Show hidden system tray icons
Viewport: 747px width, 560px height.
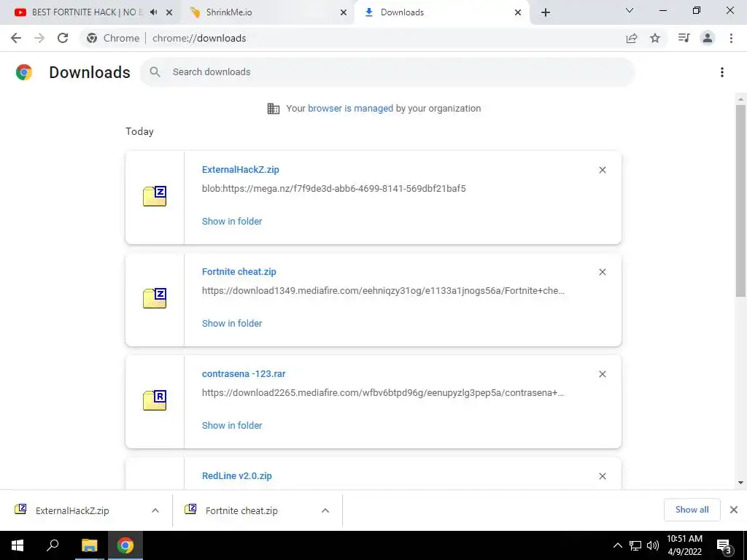coord(617,545)
